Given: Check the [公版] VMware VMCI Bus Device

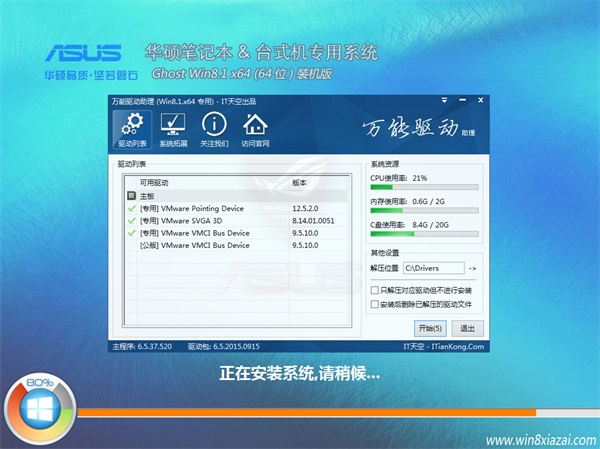Looking at the screenshot, I should pyautogui.click(x=131, y=245).
